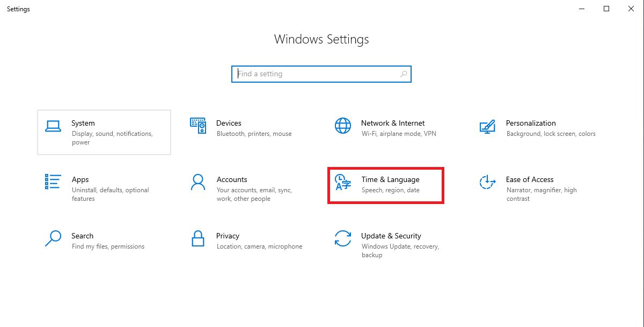The height and width of the screenshot is (327, 644).
Task: Click the Devices keyboard and speaker icon
Action: pyautogui.click(x=198, y=126)
